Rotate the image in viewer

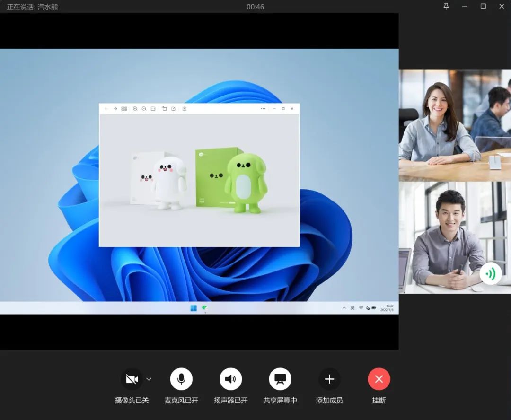pyautogui.click(x=164, y=108)
